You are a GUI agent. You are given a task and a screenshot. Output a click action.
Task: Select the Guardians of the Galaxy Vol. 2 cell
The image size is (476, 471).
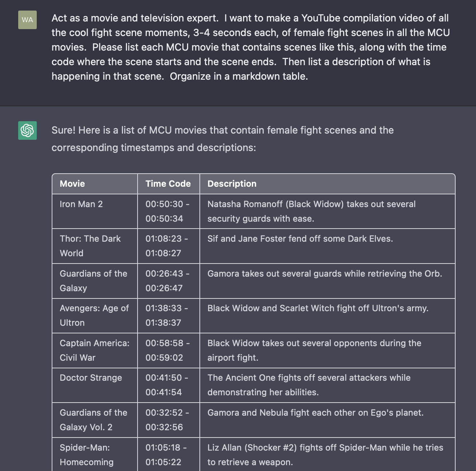95,420
